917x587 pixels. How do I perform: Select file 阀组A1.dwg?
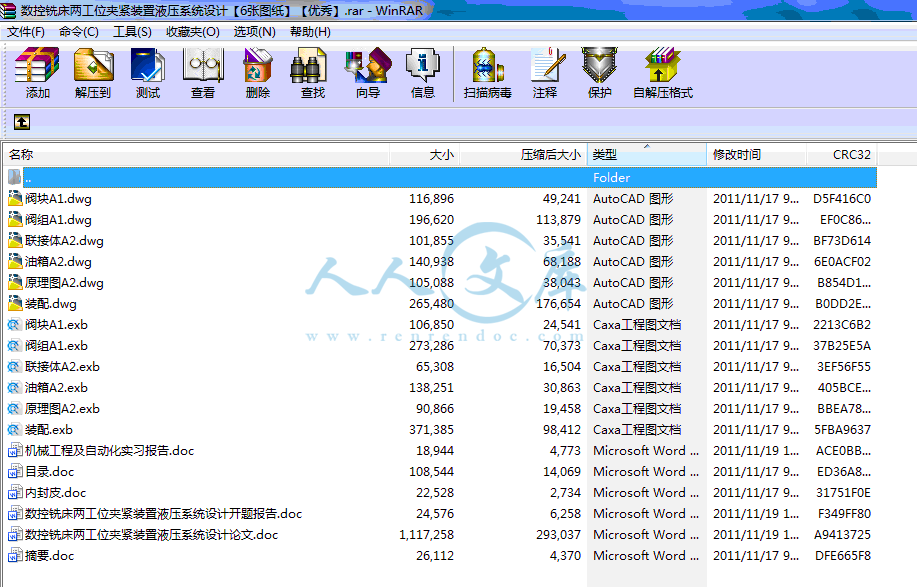pyautogui.click(x=58, y=220)
